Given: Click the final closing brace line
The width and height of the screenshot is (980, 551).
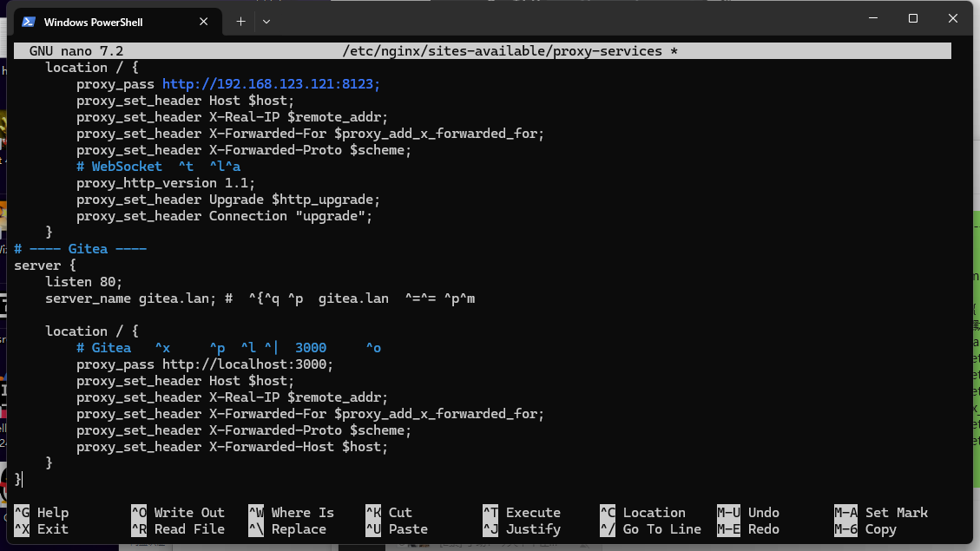Looking at the screenshot, I should (x=18, y=480).
